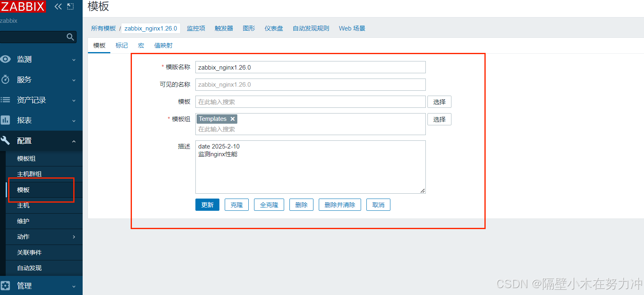Screen dimensions: 644x295
Task: Click the 克隆 button
Action: [237, 205]
